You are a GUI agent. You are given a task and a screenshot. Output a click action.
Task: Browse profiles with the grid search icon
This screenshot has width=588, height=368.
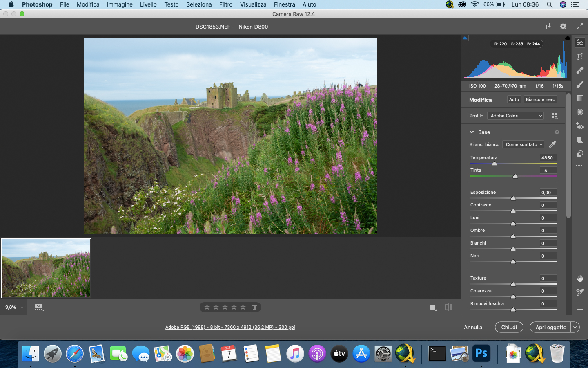point(555,116)
